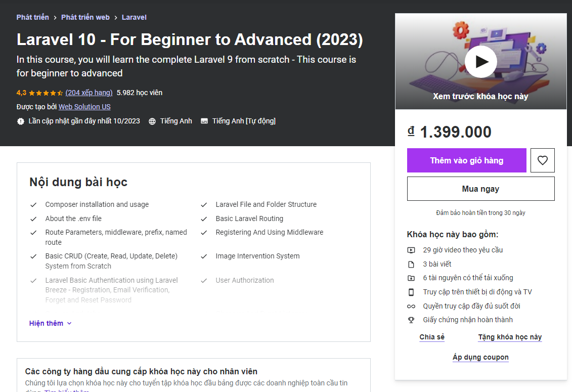Click the mobile device icon for TV access

click(410, 291)
